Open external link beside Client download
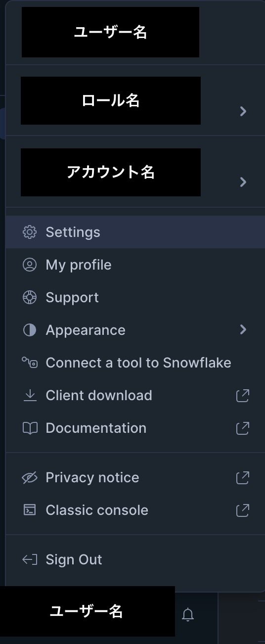Viewport: 265px width, 644px height. point(242,395)
